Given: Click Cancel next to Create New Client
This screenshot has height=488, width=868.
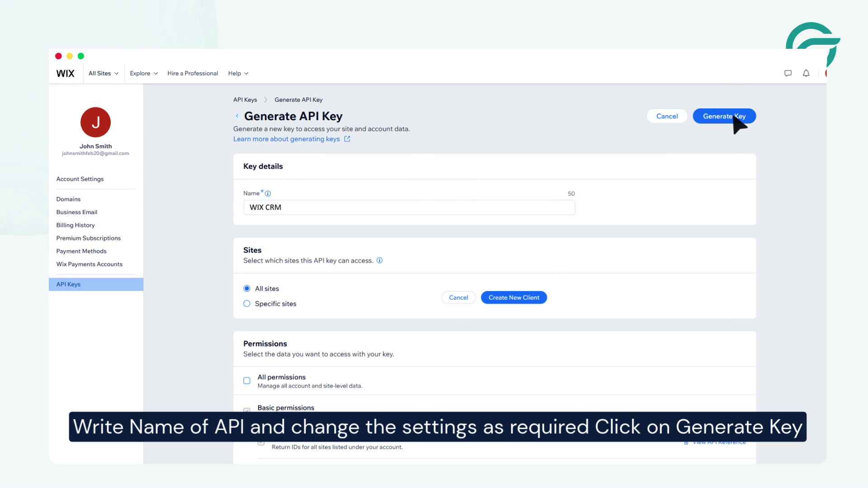Looking at the screenshot, I should coord(458,297).
